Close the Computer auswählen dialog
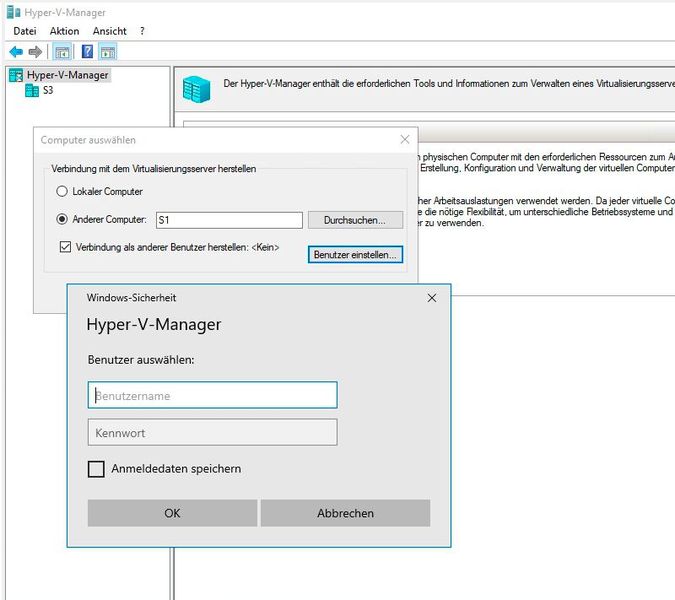The width and height of the screenshot is (675, 600). (x=405, y=139)
